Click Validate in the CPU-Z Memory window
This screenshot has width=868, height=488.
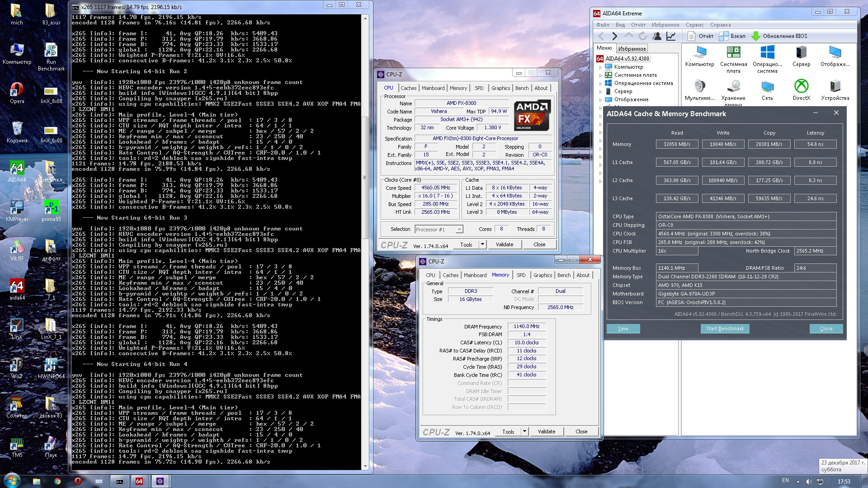click(546, 432)
